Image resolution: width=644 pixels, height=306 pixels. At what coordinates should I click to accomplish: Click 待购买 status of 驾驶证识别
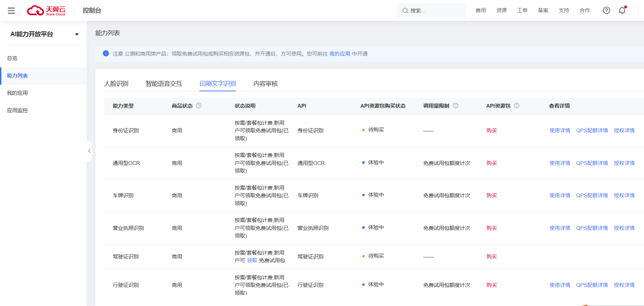tap(376, 256)
